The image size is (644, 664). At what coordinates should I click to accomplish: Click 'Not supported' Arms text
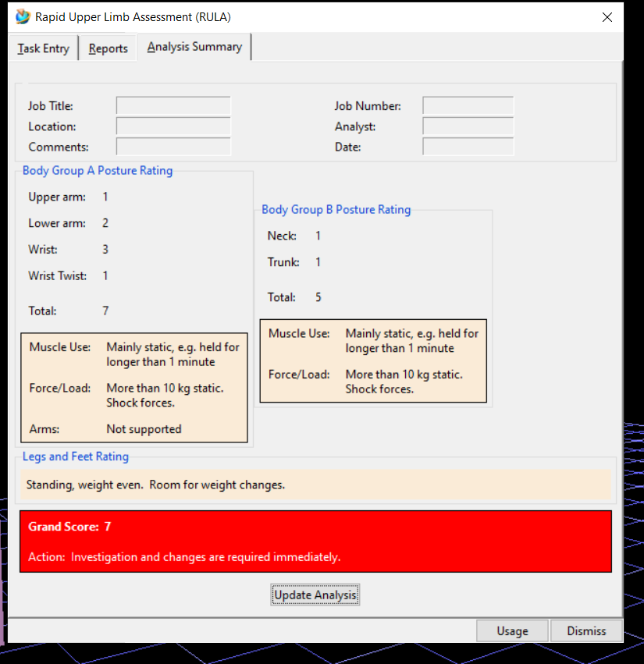coord(144,429)
